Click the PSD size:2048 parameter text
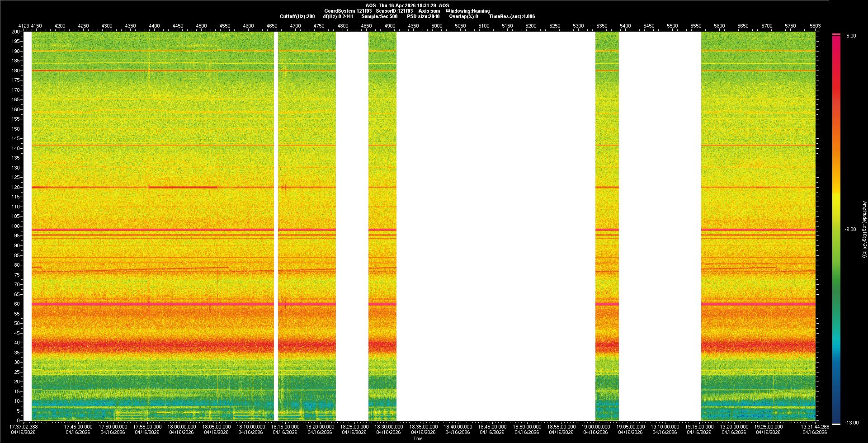This screenshot has width=868, height=443. click(423, 16)
